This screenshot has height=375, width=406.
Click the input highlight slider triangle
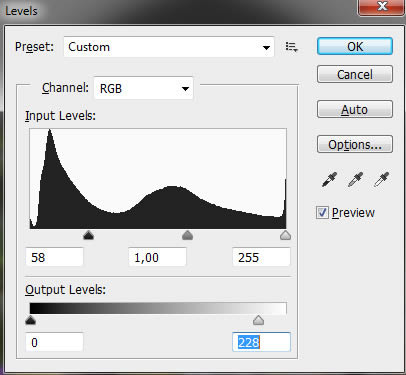tap(285, 235)
